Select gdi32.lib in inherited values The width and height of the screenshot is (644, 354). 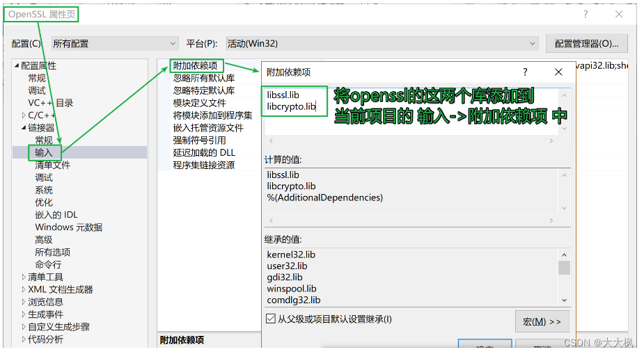point(285,277)
